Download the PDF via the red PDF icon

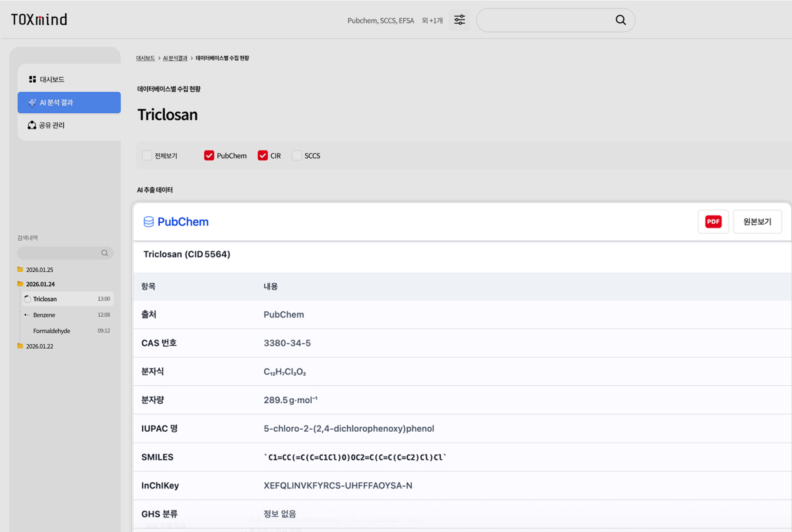[713, 222]
